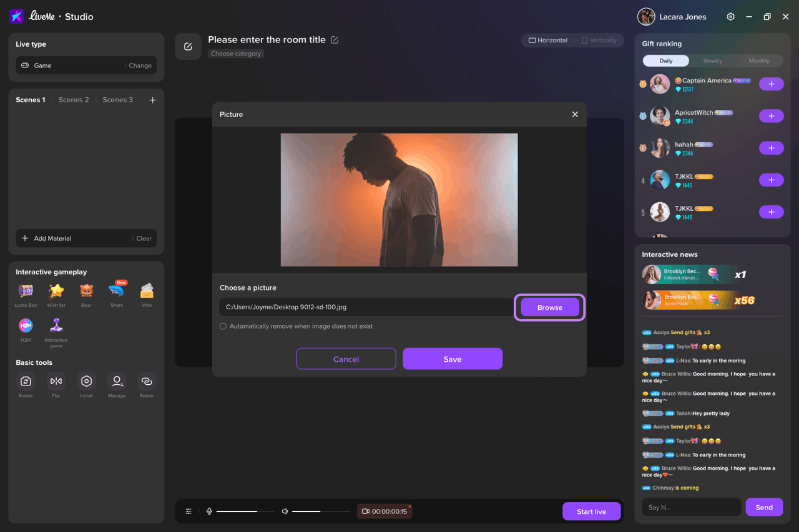
Task: Change the Game live type
Action: [140, 65]
